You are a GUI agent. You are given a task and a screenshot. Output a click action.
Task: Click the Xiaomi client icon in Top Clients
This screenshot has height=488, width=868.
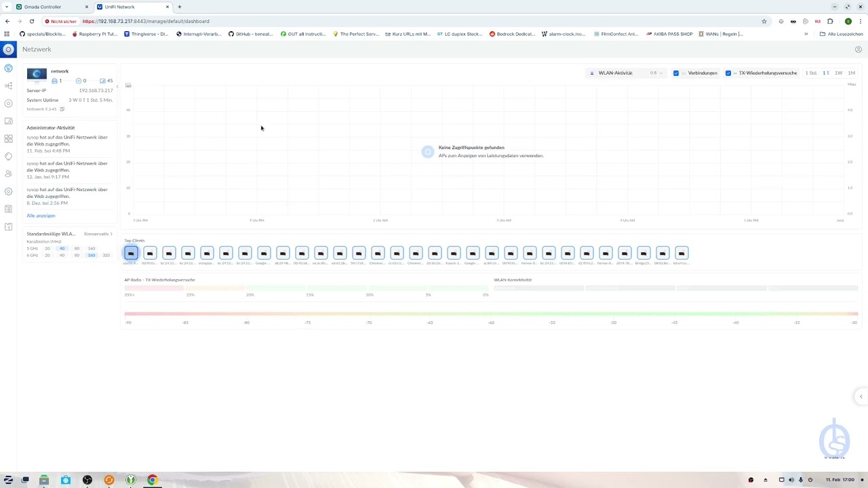[x=454, y=253]
